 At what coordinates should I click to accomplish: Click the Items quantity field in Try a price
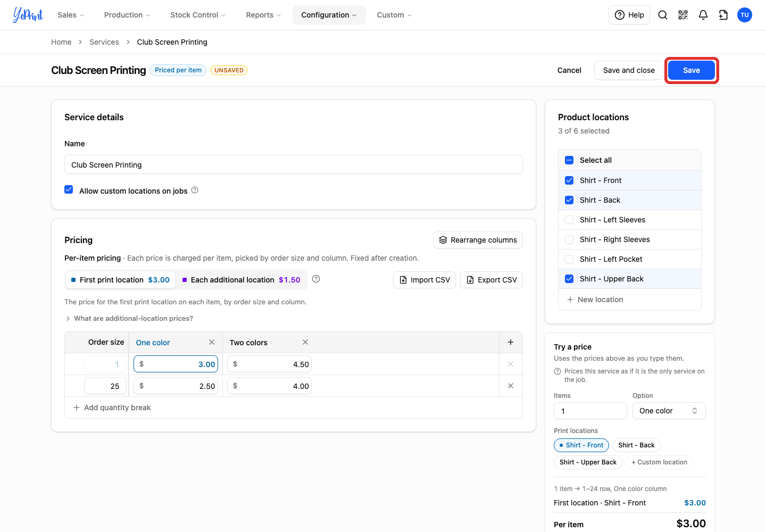590,411
